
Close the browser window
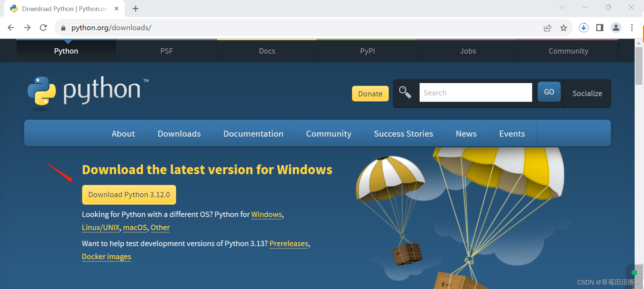click(631, 7)
